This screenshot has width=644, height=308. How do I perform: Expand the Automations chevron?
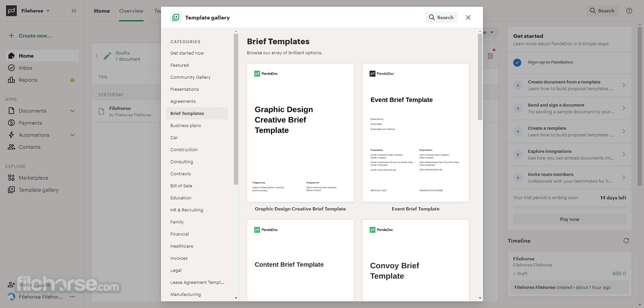pos(73,135)
